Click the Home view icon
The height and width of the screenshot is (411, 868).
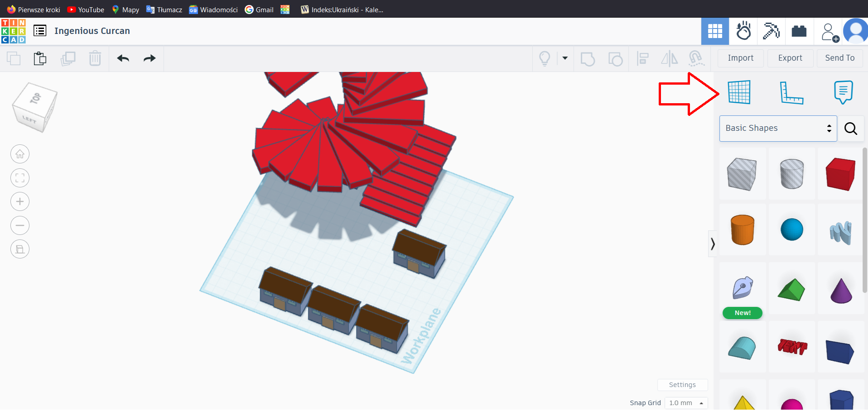20,154
